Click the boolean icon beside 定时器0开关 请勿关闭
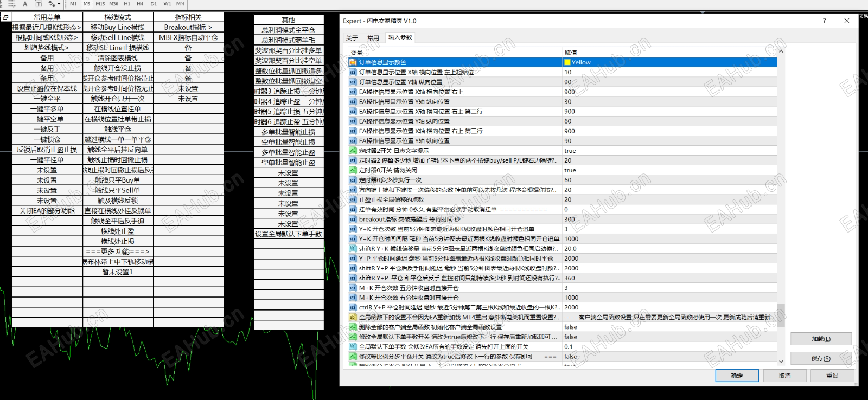 353,170
